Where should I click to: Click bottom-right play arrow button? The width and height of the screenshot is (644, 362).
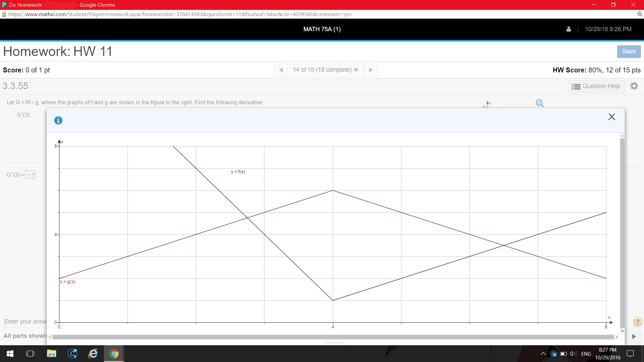pos(634,336)
